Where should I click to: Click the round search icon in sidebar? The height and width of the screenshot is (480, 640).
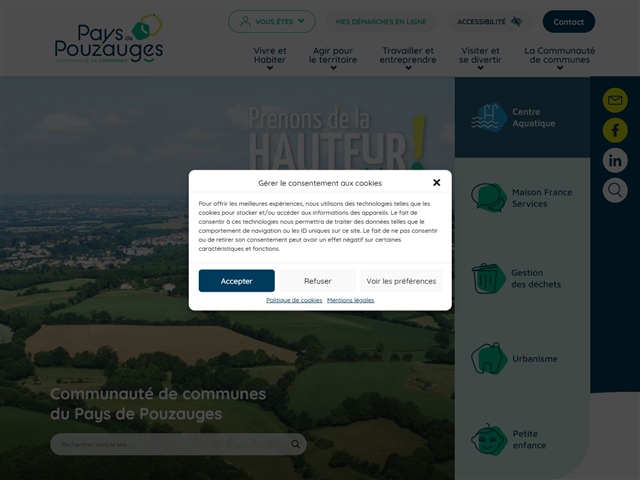615,190
